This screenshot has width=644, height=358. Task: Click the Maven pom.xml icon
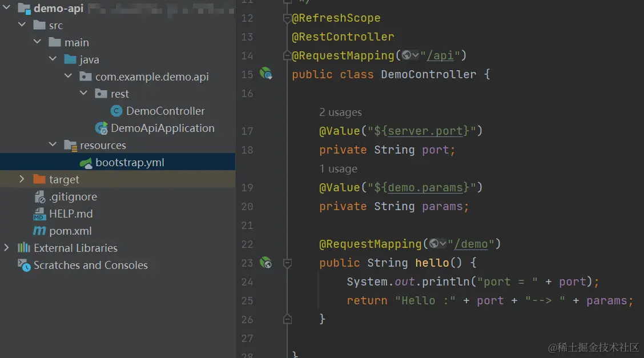point(39,231)
